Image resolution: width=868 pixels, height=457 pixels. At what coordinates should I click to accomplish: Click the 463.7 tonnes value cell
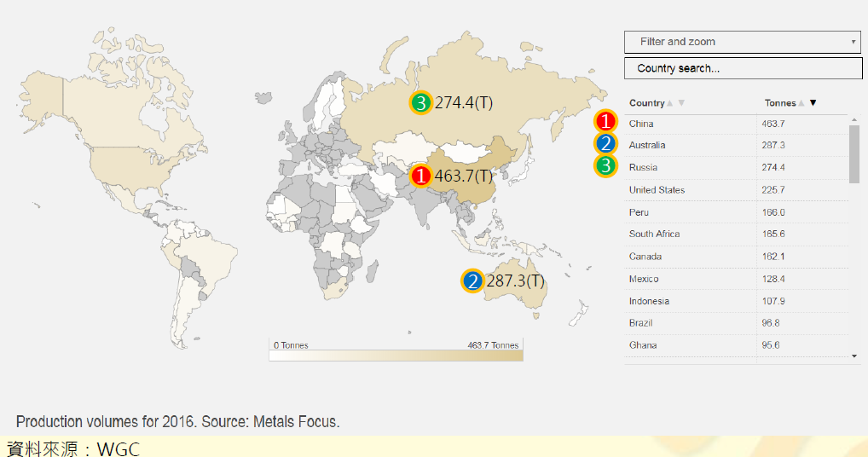tap(773, 124)
